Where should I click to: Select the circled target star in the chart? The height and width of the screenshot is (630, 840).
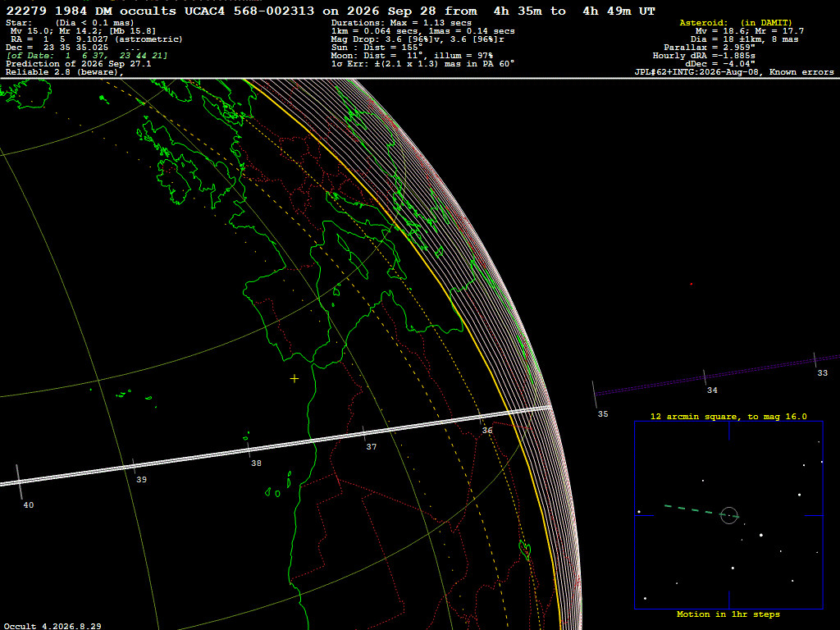click(x=729, y=515)
